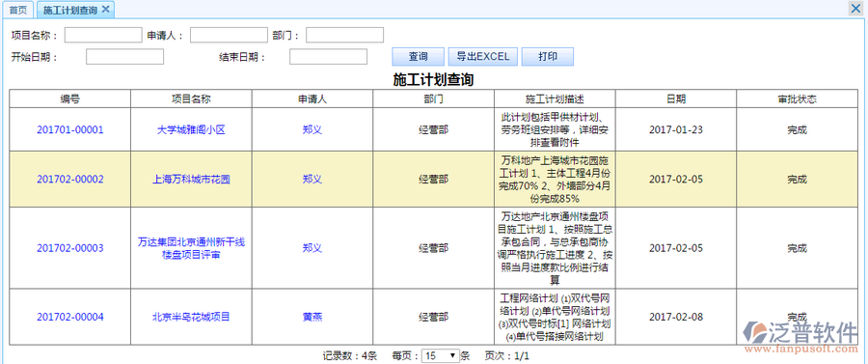The height and width of the screenshot is (364, 868).
Task: Click the 查询 button
Action: pos(418,57)
